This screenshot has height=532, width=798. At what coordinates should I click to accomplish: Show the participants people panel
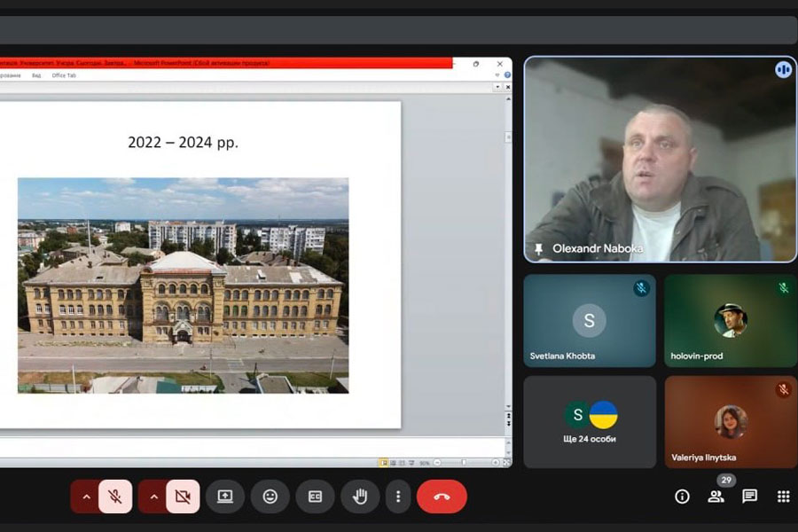(716, 497)
